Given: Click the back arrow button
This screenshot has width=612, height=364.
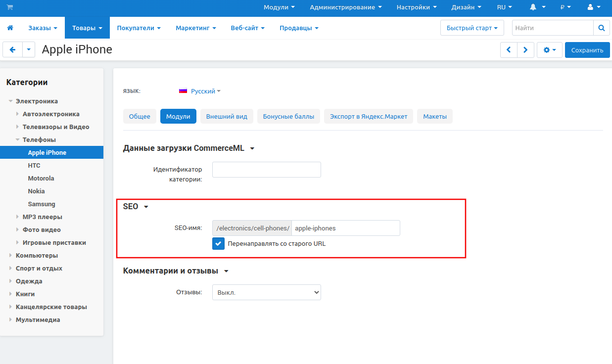Looking at the screenshot, I should tap(13, 50).
